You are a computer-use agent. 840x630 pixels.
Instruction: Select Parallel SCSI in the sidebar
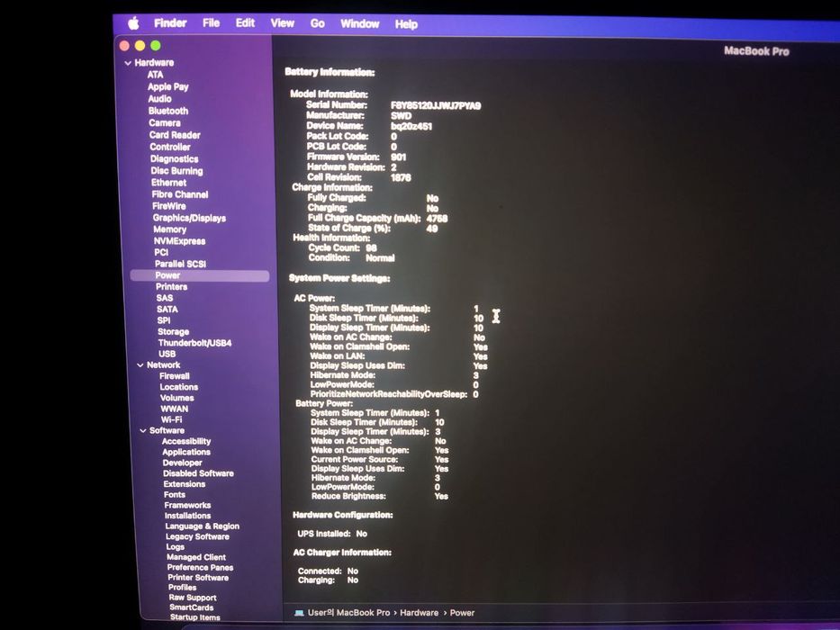pyautogui.click(x=181, y=264)
